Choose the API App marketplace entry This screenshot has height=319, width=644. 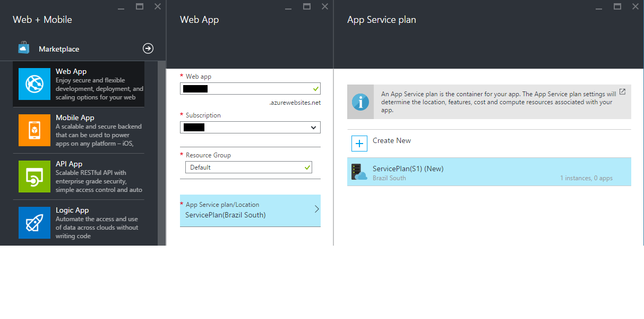pos(79,177)
